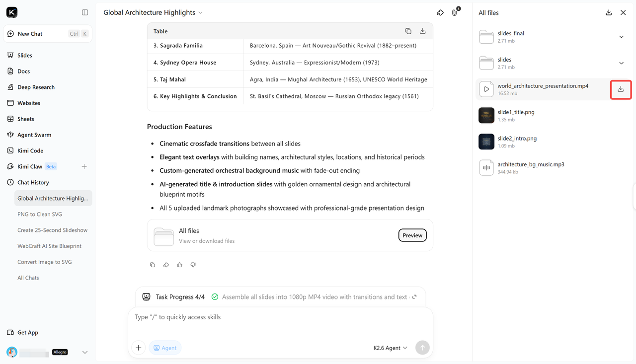
Task: Expand the slides_final folder
Action: [621, 37]
